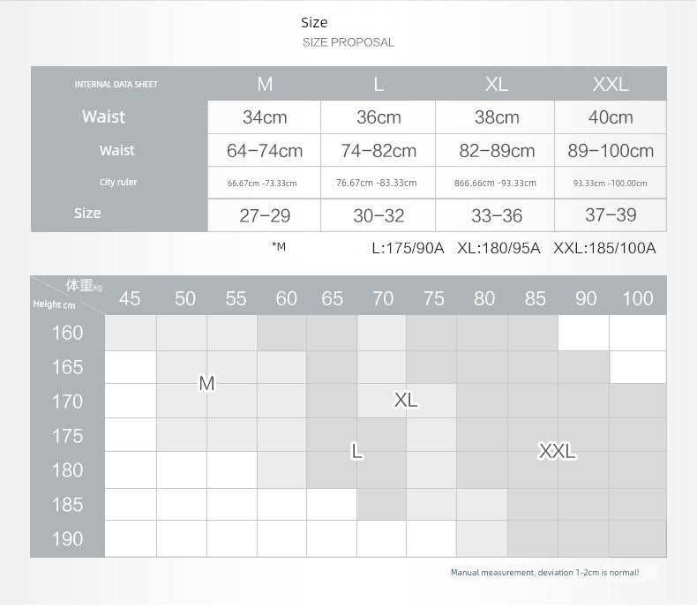Click the 45 weight column header
The width and height of the screenshot is (697, 616).
[130, 298]
